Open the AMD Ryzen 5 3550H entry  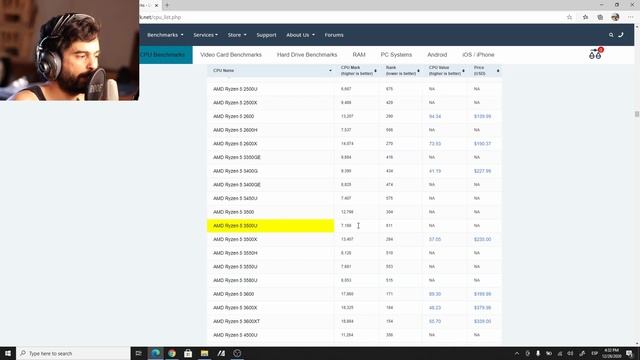click(x=235, y=253)
